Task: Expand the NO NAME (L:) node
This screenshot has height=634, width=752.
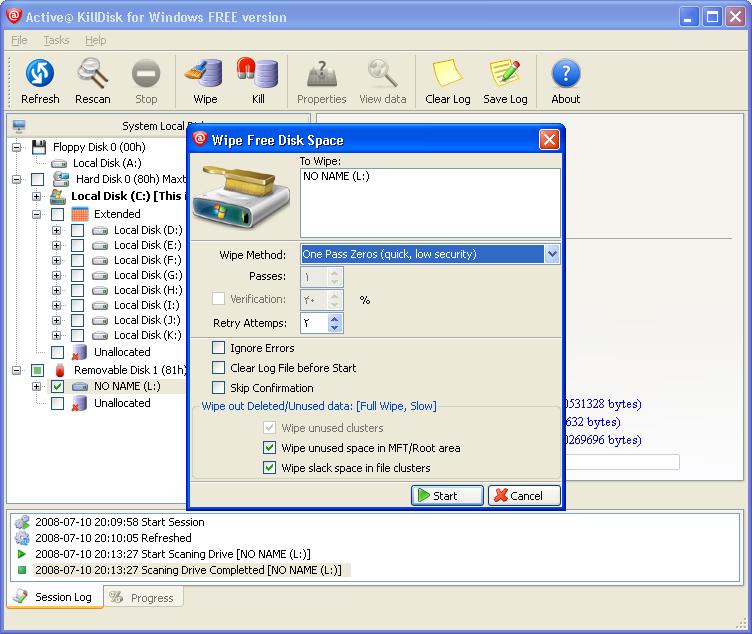Action: point(37,387)
